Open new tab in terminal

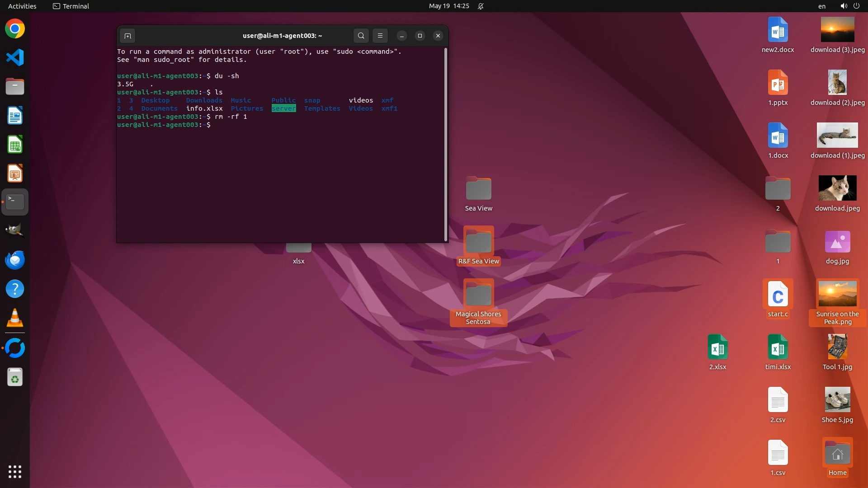click(127, 36)
